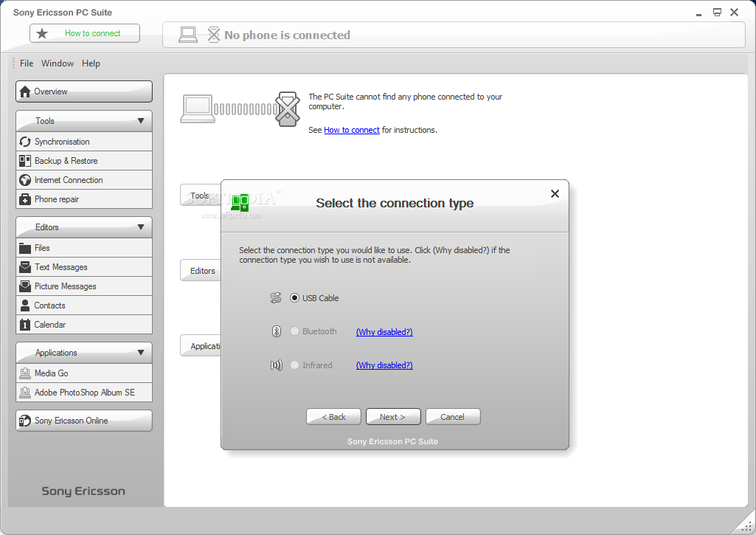Screen dimensions: 756x535
Task: Click the Calendar icon in sidebar
Action: (25, 325)
